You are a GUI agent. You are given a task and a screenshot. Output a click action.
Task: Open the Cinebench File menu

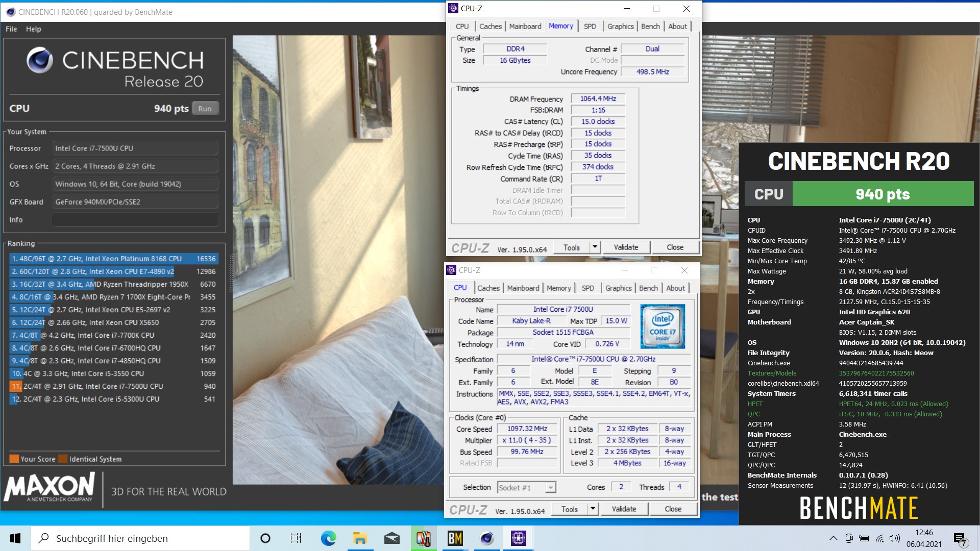tap(11, 29)
